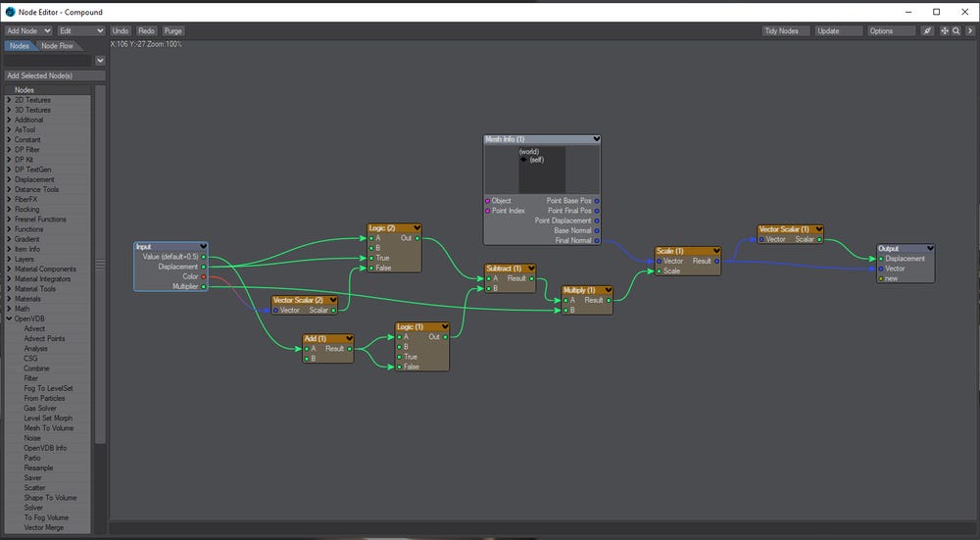
Task: Click the pan view arrows icon
Action: (945, 30)
